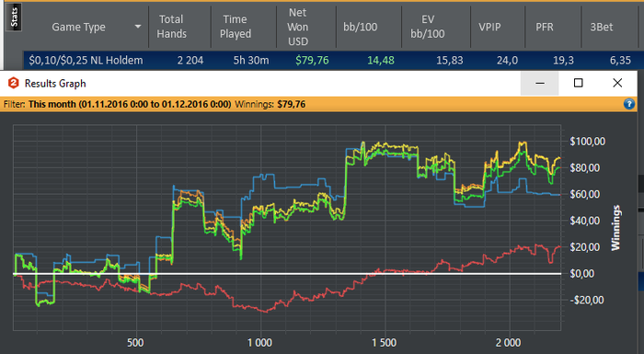
Task: Close the Results Graph window
Action: tap(617, 84)
